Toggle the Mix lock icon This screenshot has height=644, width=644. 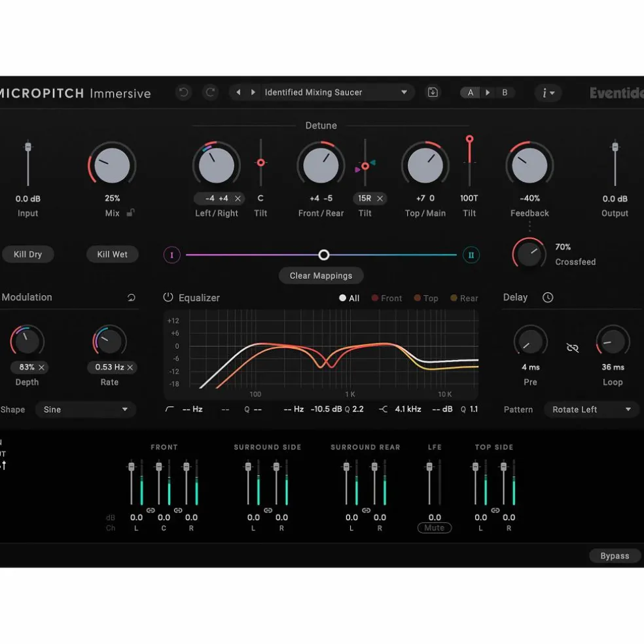(x=131, y=213)
